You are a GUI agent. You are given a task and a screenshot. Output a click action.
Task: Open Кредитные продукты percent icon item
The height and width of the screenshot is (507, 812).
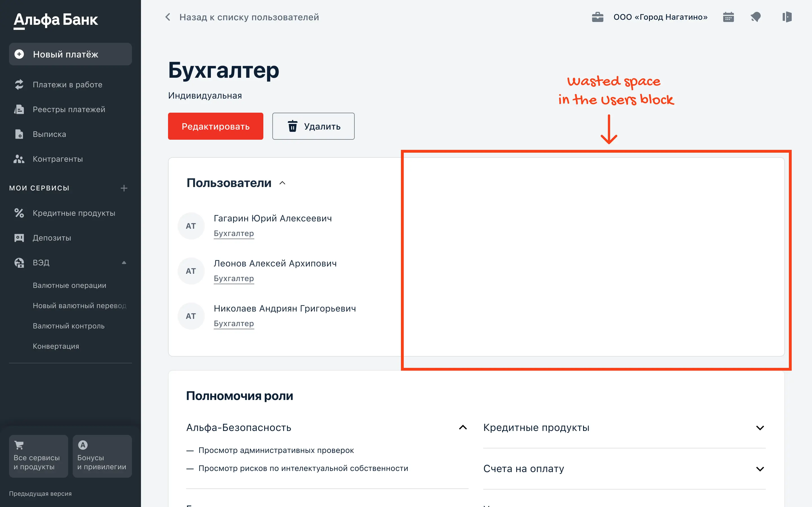point(19,213)
